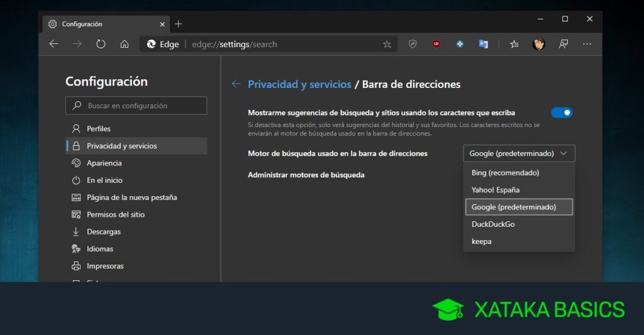Open the three-dot Edge menu
Screen dimensions: 644x335
point(587,44)
